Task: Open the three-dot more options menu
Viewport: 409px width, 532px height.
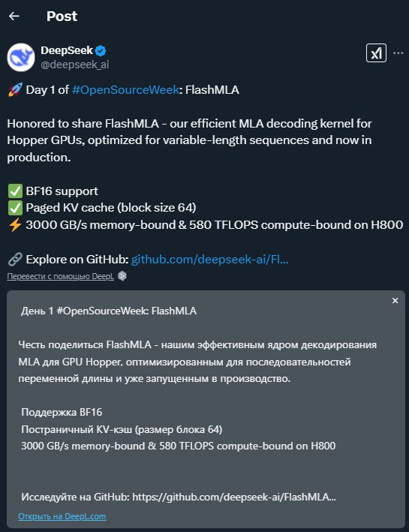Action: [398, 53]
